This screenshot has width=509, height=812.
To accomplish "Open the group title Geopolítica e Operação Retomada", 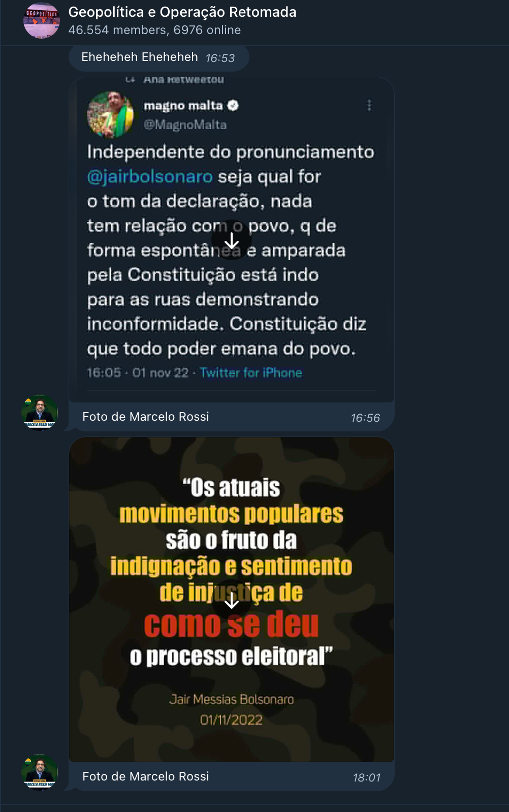I will 182,12.
